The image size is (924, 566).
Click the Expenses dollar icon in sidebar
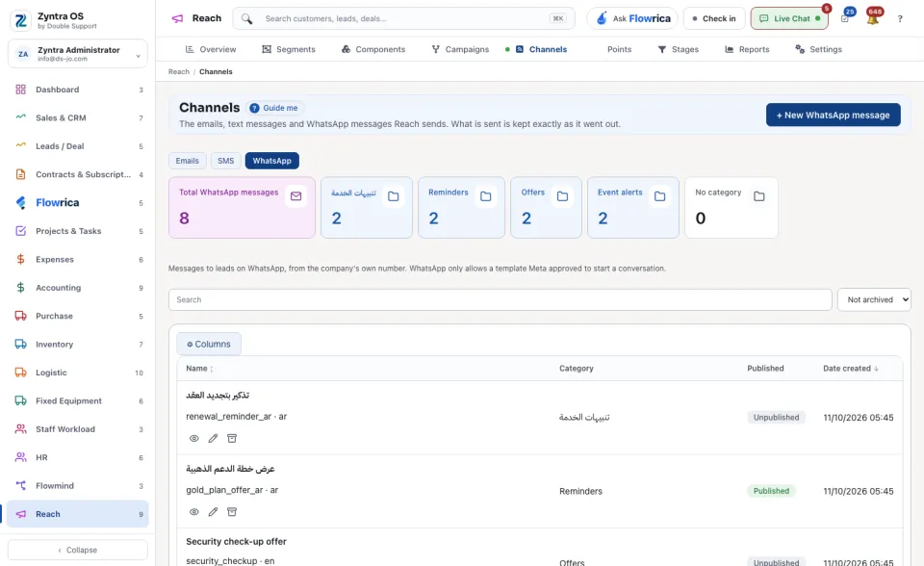20,260
